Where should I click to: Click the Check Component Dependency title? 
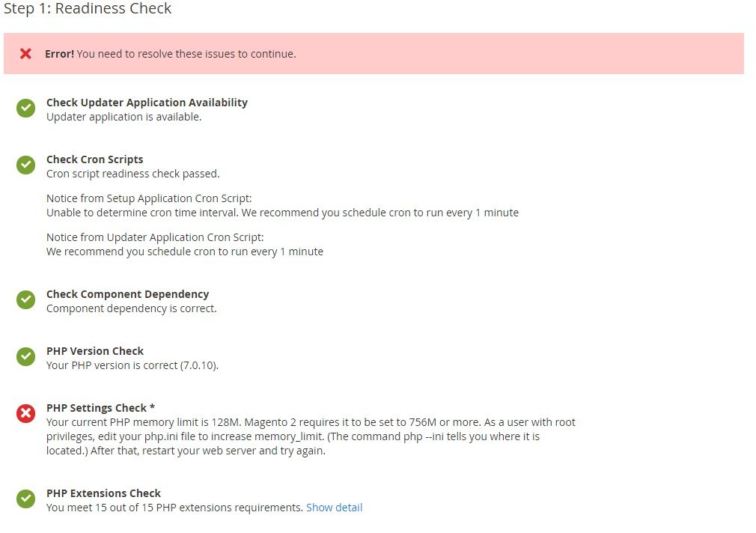coord(128,294)
